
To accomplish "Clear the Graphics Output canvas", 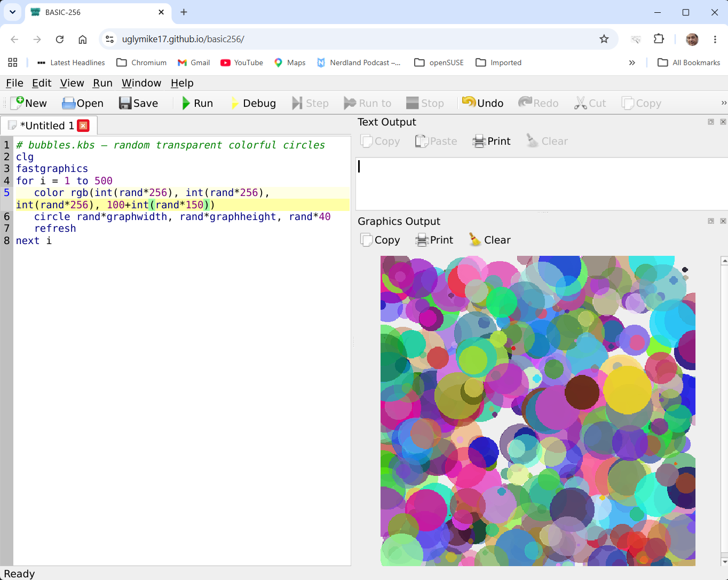I will click(489, 240).
